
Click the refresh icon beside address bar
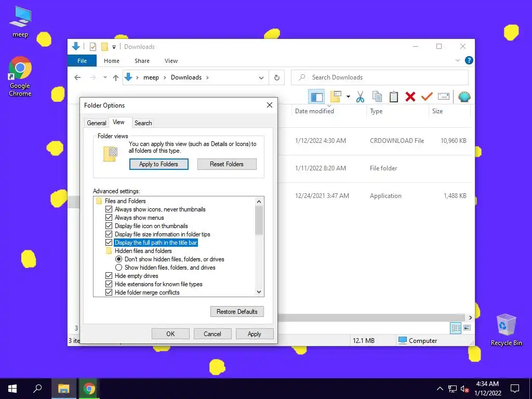277,78
